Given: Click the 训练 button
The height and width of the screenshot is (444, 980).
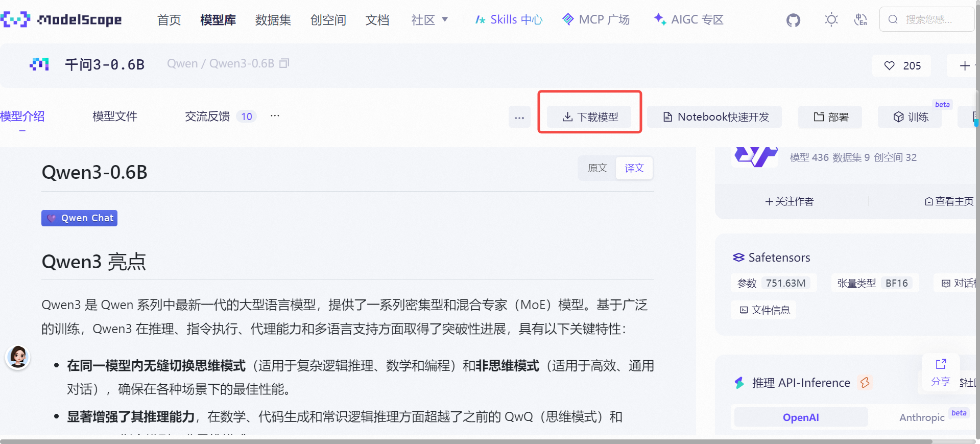Looking at the screenshot, I should coord(910,117).
